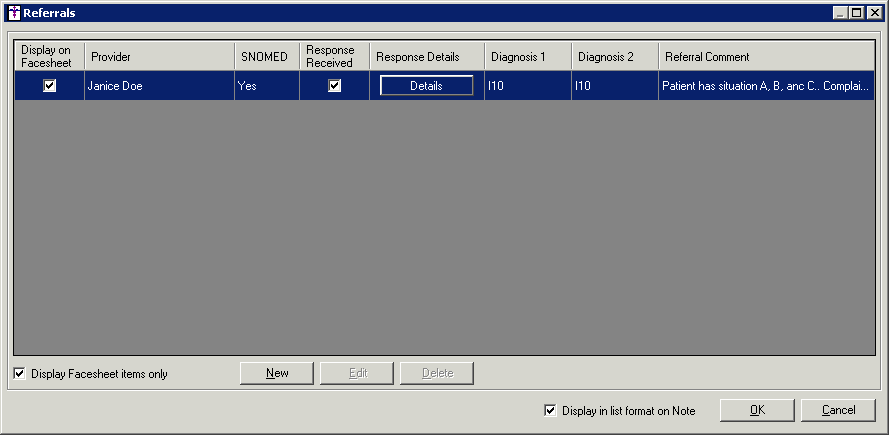Cancel the Referrals dialog
The height and width of the screenshot is (435, 889).
[x=838, y=410]
